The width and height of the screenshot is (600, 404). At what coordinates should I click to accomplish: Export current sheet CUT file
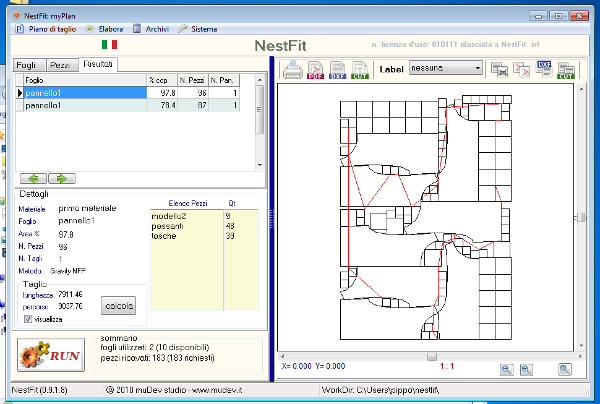tap(360, 70)
